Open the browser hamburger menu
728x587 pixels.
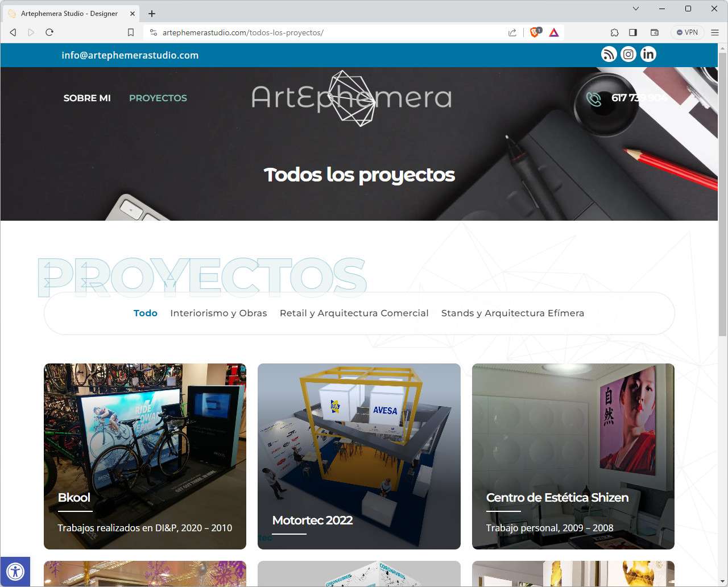pyautogui.click(x=715, y=32)
